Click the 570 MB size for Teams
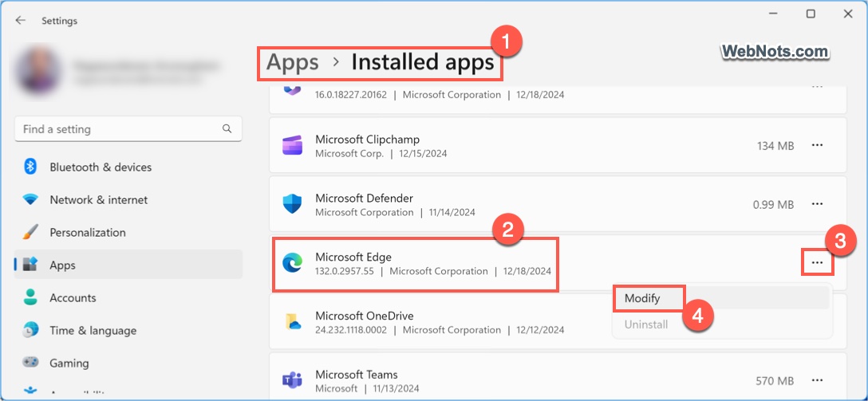 (x=775, y=380)
